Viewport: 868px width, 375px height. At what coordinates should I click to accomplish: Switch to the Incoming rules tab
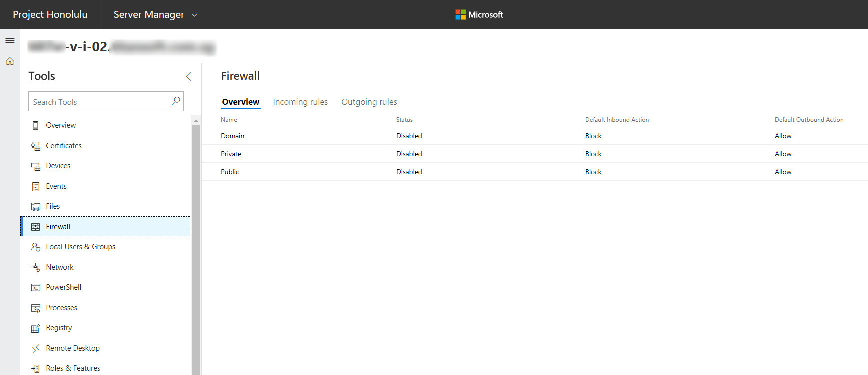pos(300,102)
